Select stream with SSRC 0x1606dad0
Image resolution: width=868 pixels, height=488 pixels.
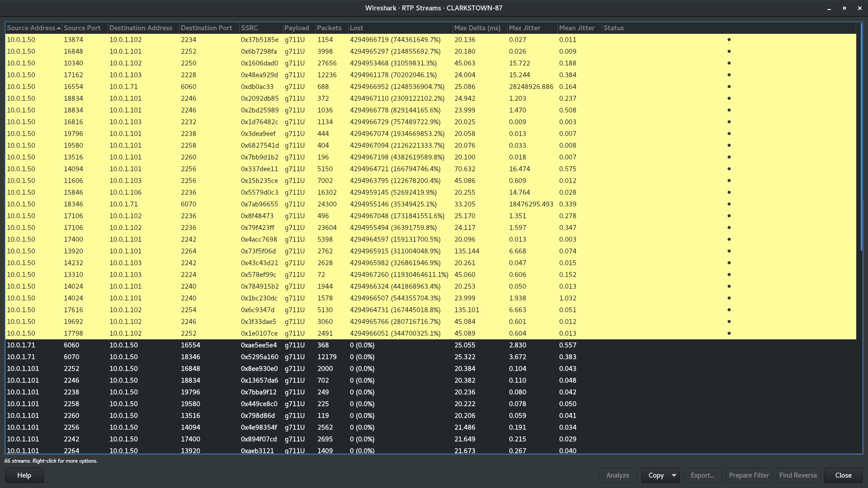click(430, 63)
